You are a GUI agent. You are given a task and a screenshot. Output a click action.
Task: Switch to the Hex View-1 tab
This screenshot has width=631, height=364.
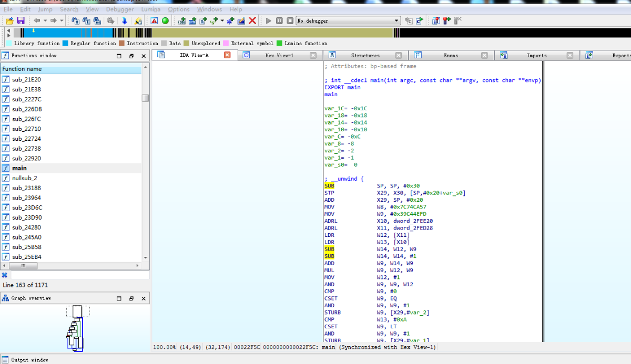pyautogui.click(x=279, y=55)
